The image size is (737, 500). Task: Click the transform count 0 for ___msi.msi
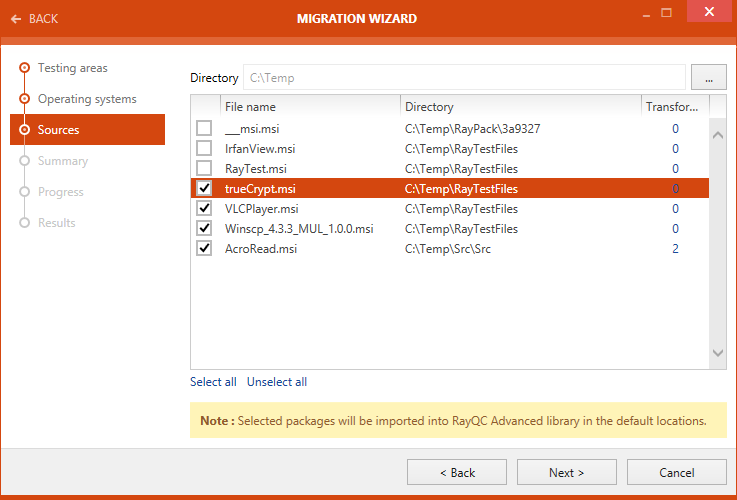coord(675,129)
